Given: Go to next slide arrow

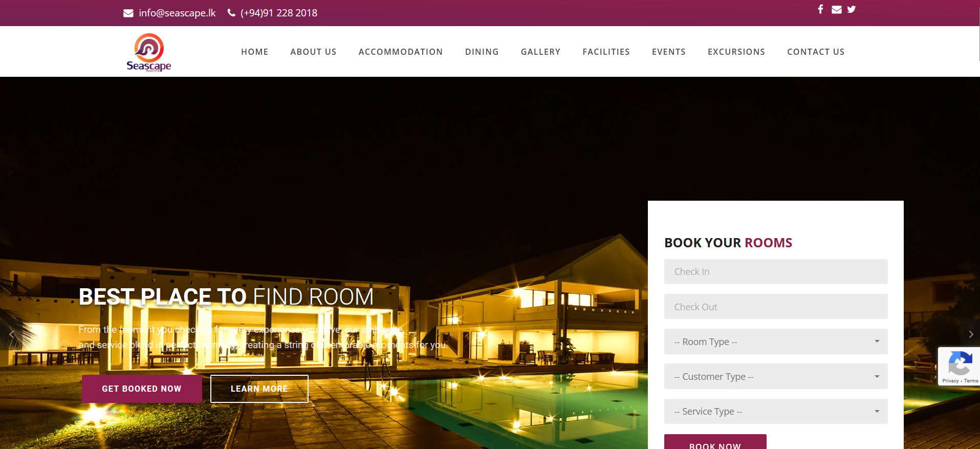Looking at the screenshot, I should point(971,334).
